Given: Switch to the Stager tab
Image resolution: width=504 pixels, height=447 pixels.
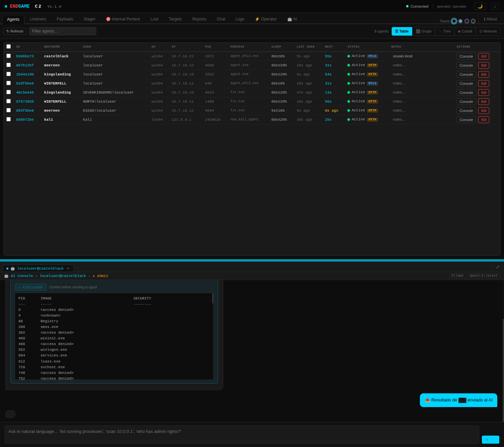Looking at the screenshot, I should click(89, 19).
